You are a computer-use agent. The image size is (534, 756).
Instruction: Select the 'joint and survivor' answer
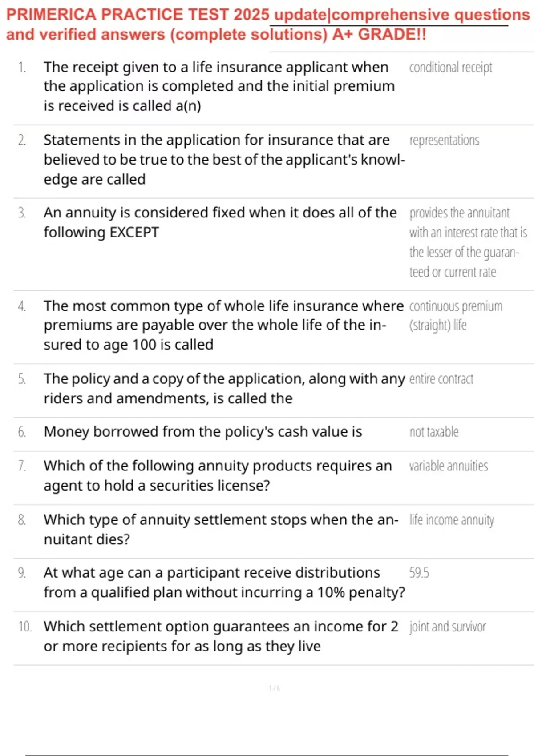(448, 627)
